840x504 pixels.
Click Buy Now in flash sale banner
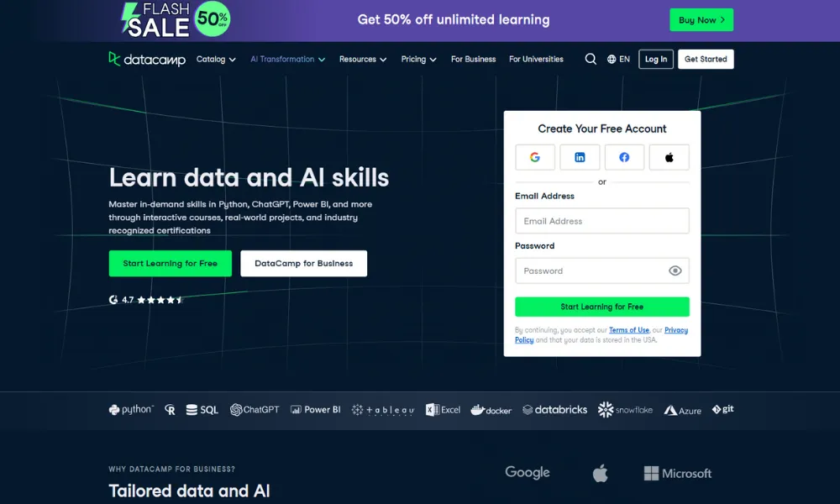[701, 20]
